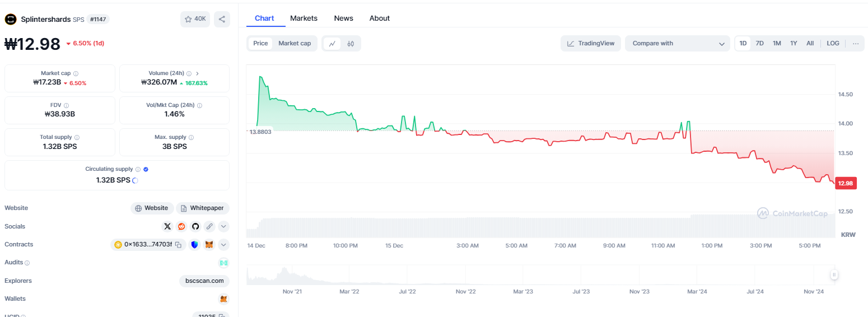The image size is (868, 317).
Task: Click the chain link social icon
Action: coord(209,226)
